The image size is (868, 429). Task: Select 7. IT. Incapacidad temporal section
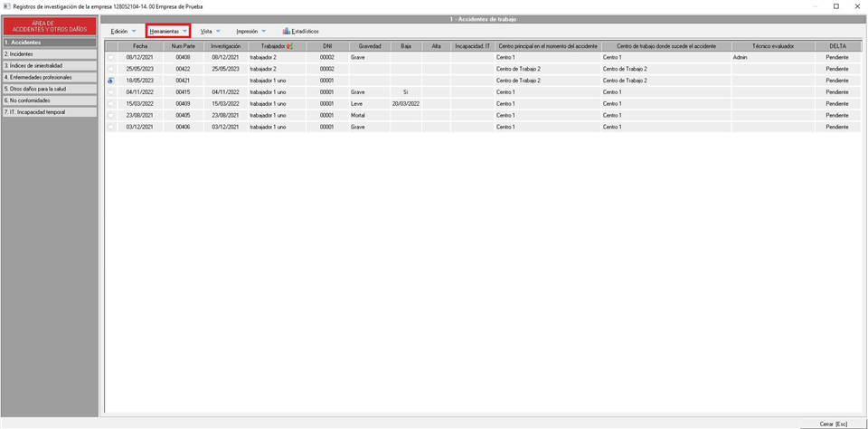[49, 112]
